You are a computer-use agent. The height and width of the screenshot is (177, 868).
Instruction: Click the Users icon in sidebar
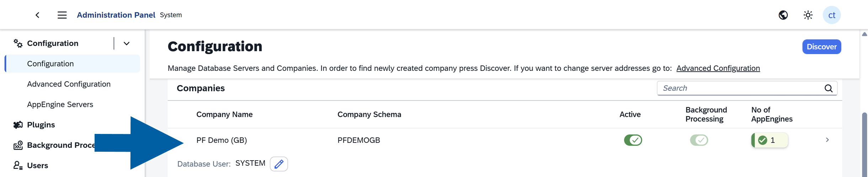click(x=18, y=165)
